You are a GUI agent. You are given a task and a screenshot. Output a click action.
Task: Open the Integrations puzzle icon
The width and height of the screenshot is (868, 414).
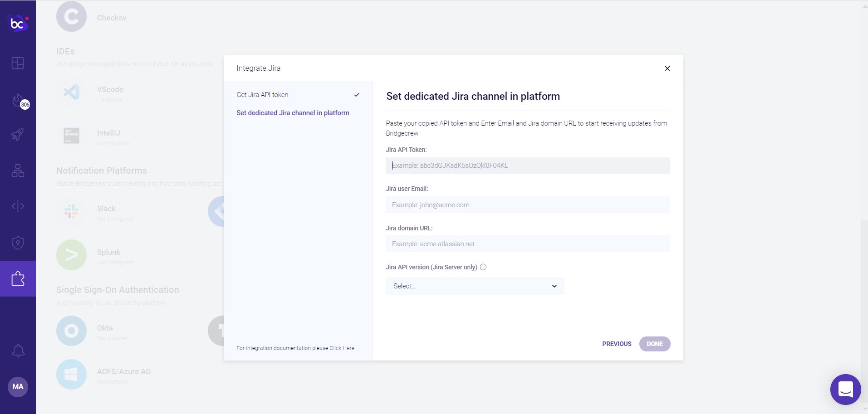click(x=18, y=278)
